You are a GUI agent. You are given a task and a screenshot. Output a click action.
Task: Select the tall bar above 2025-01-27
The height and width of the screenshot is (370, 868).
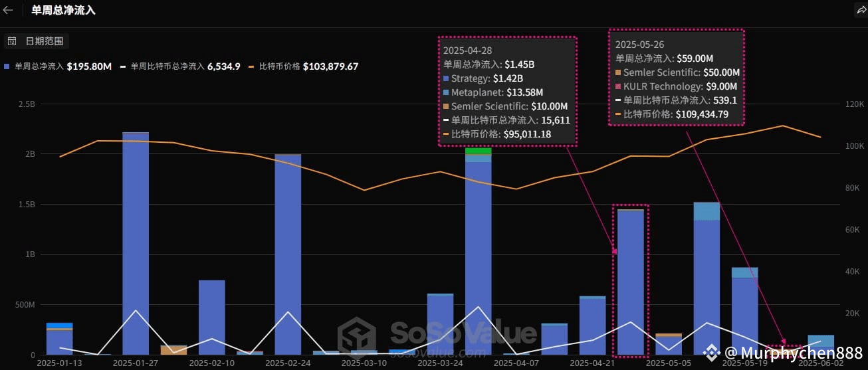pyautogui.click(x=136, y=244)
